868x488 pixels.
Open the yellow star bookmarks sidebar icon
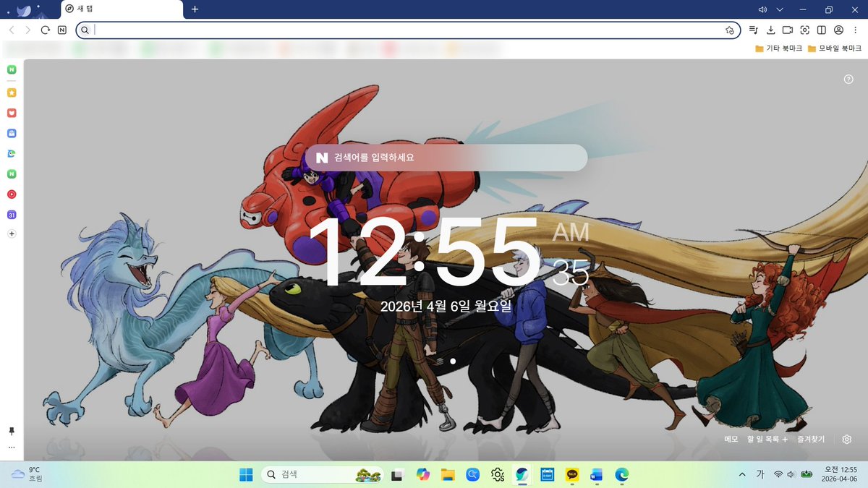[x=12, y=93]
